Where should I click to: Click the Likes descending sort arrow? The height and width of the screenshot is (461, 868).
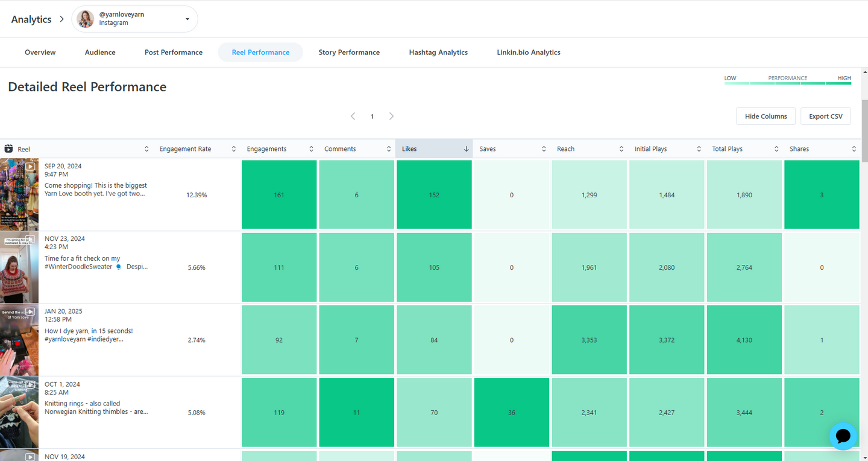466,149
